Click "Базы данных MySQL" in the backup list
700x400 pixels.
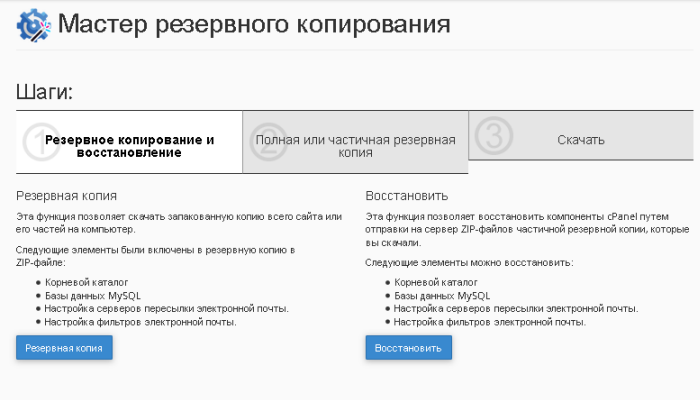pos(92,296)
